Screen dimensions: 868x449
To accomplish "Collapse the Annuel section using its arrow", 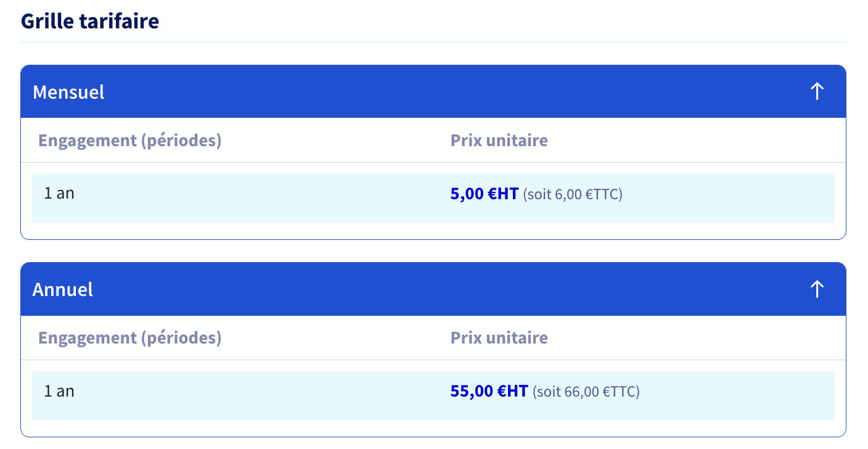I will (817, 289).
